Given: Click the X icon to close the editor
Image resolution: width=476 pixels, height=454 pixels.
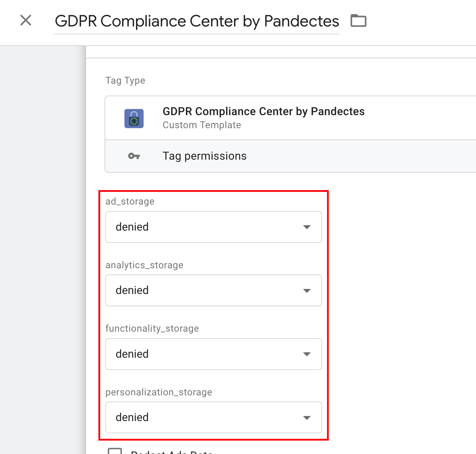Looking at the screenshot, I should tap(26, 20).
